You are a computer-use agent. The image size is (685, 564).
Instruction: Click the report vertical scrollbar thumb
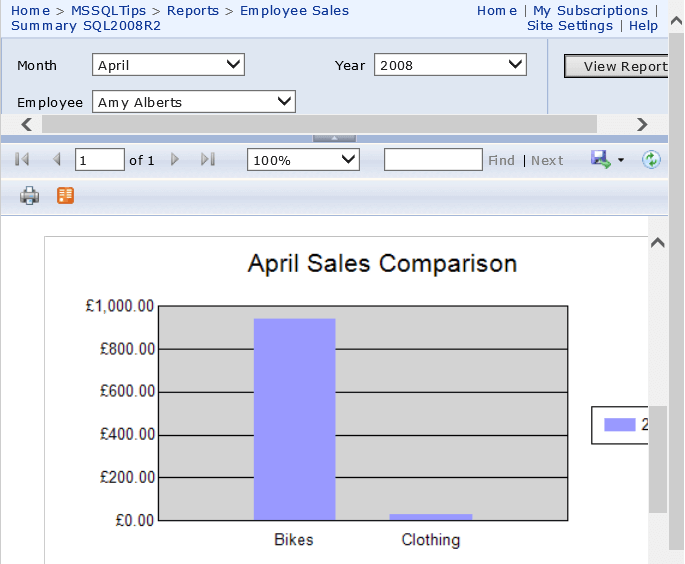tap(657, 459)
